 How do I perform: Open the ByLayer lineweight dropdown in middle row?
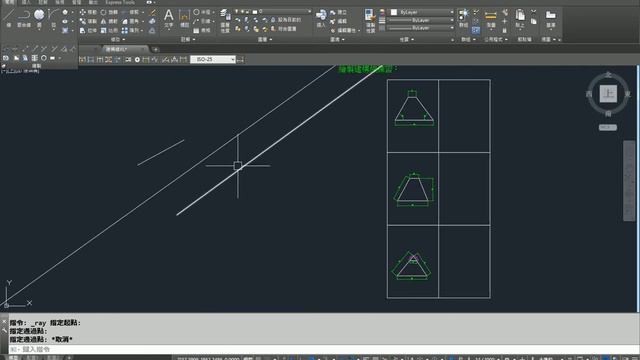click(451, 20)
